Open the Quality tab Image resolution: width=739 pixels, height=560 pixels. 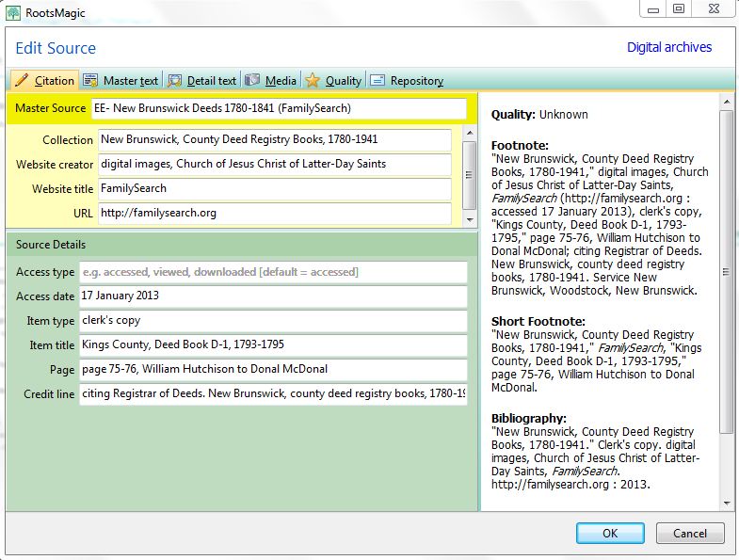tap(333, 81)
